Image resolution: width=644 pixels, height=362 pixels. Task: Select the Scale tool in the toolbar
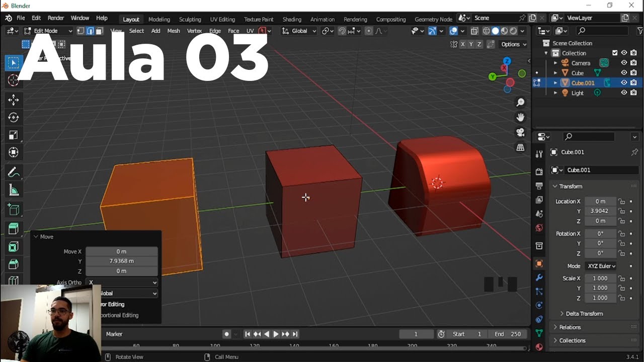point(14,135)
